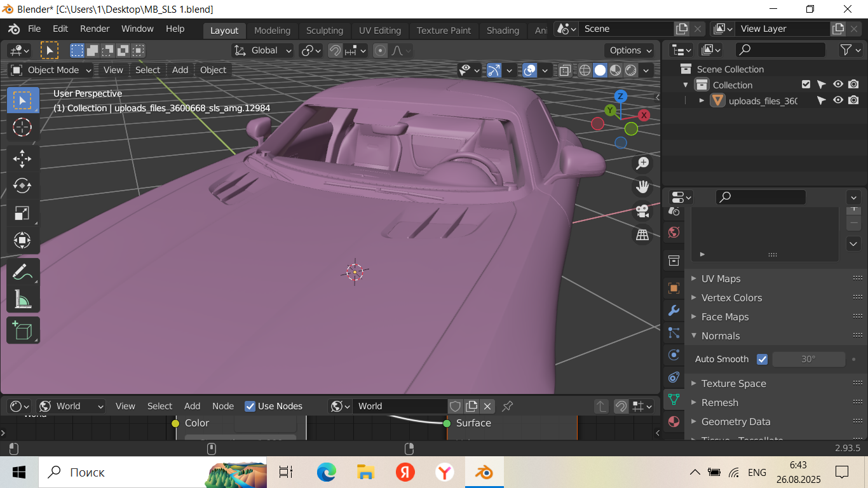Screen dimensions: 868x488
Task: Choose the Scale tool
Action: [22, 213]
